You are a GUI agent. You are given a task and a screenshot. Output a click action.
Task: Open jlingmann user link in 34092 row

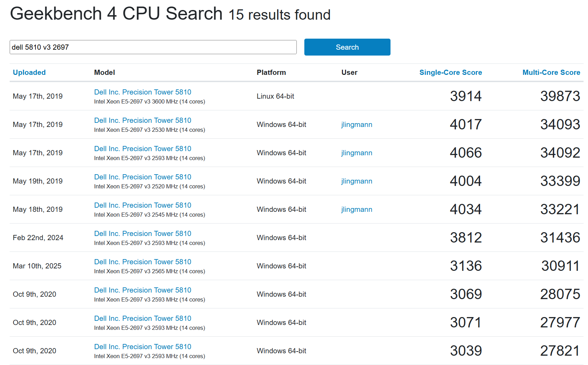click(x=357, y=153)
